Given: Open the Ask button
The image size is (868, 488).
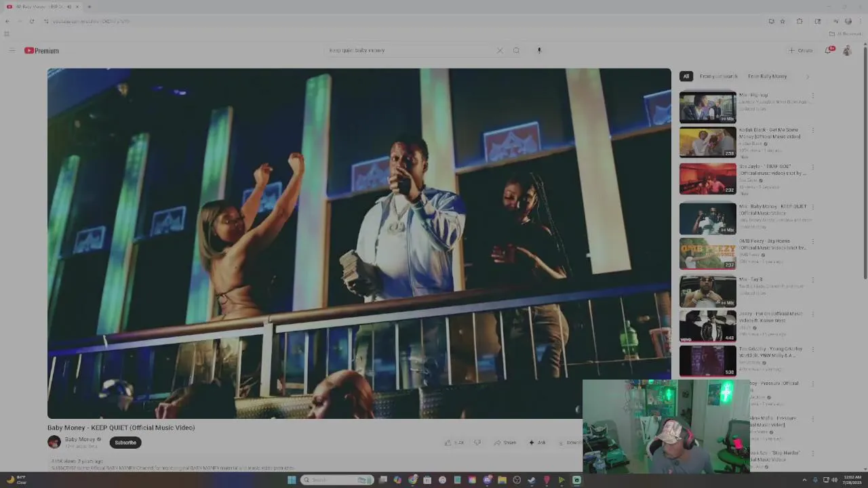Looking at the screenshot, I should coord(537,443).
